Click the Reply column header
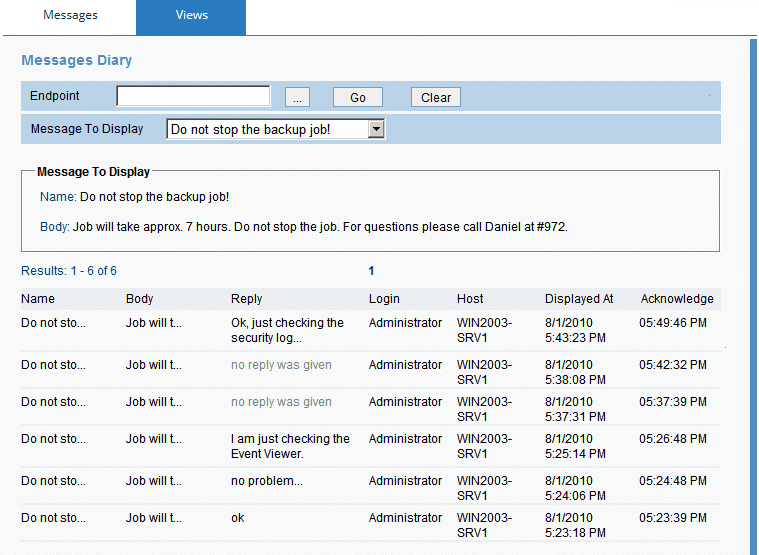The width and height of the screenshot is (759, 555). (x=246, y=299)
